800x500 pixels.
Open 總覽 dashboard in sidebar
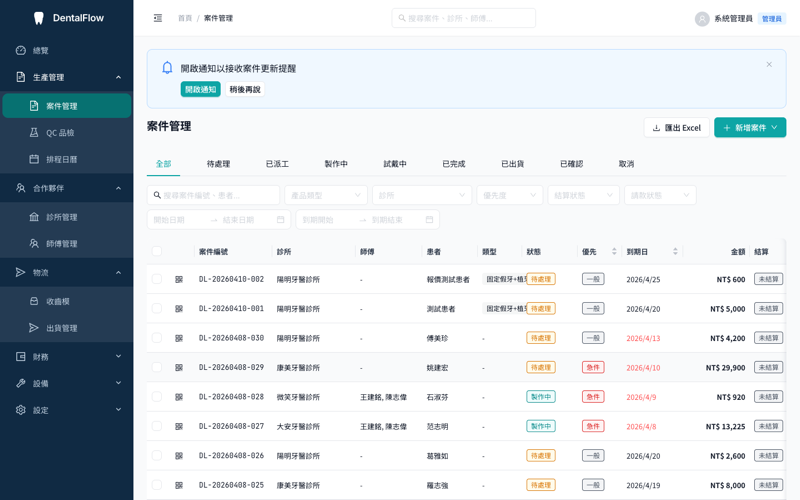(66, 51)
